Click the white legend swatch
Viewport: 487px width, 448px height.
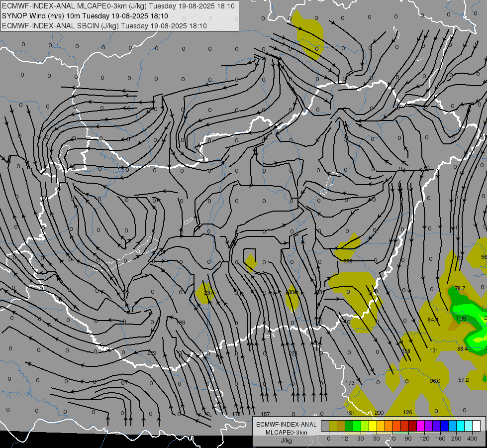[x=477, y=426]
